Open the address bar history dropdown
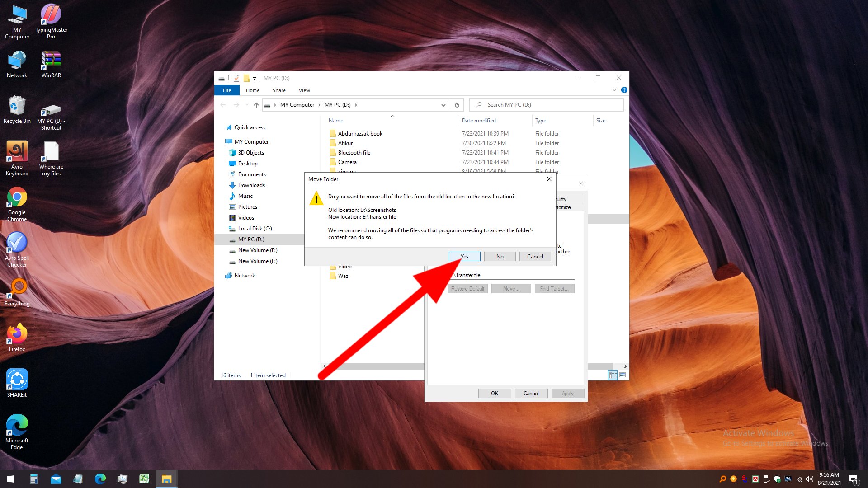 tap(443, 104)
